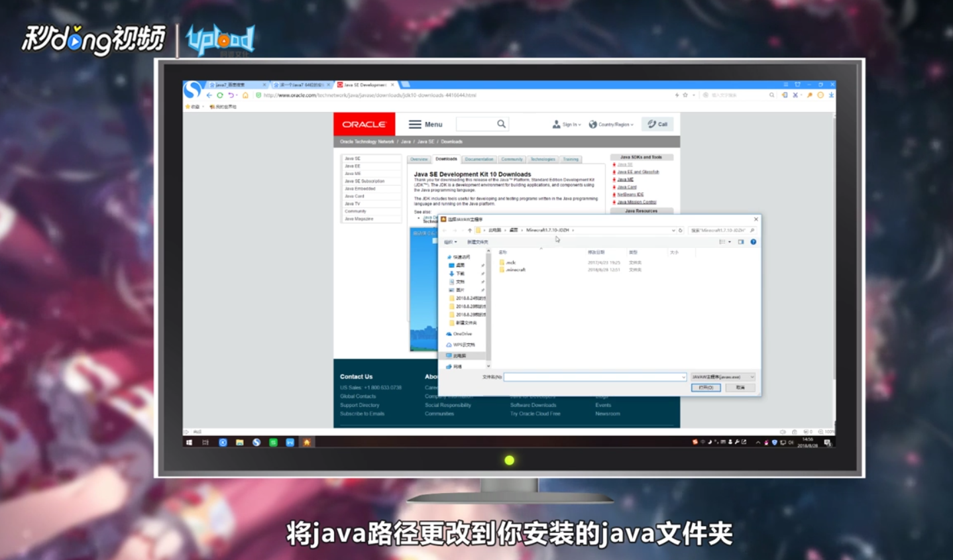Viewport: 953px width, 560px height.
Task: Select the .mck folder
Action: coord(508,262)
